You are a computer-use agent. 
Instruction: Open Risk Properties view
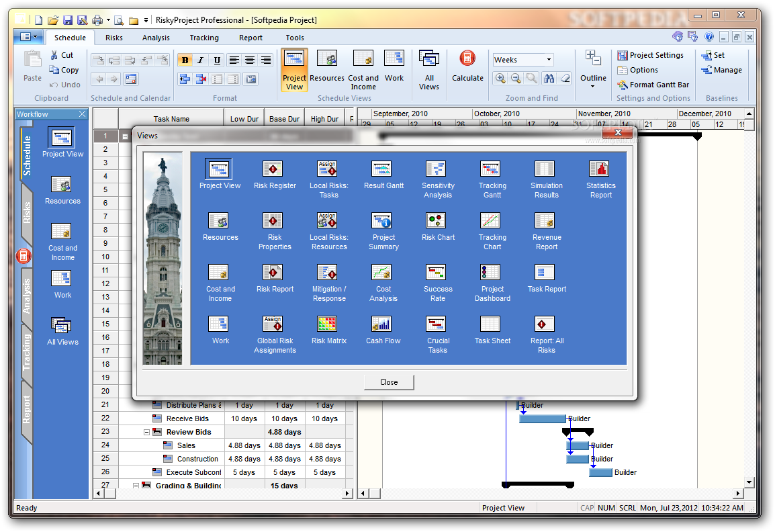pyautogui.click(x=275, y=231)
